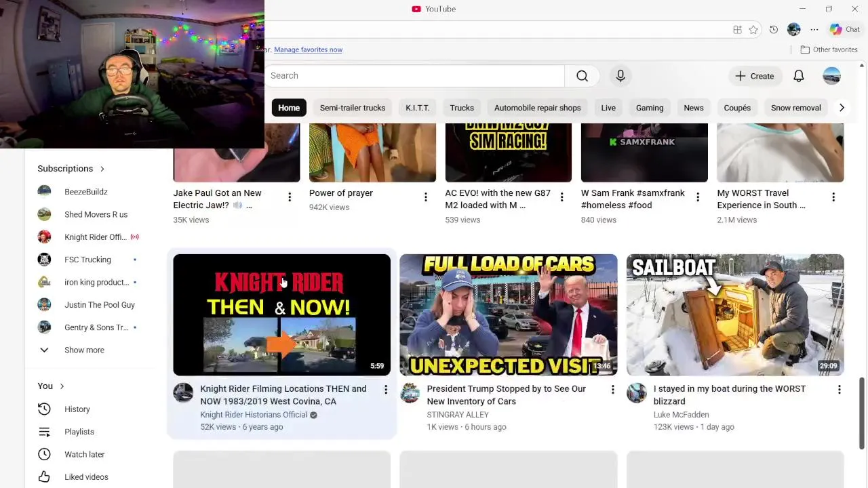
Task: Open STINGRAY ALLEY channel avatar
Action: 410,392
